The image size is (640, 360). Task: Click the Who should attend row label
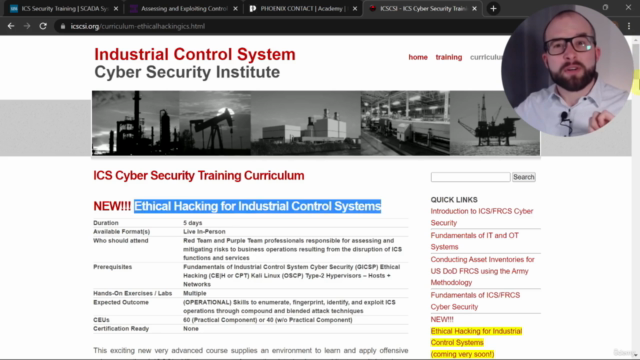coord(120,241)
